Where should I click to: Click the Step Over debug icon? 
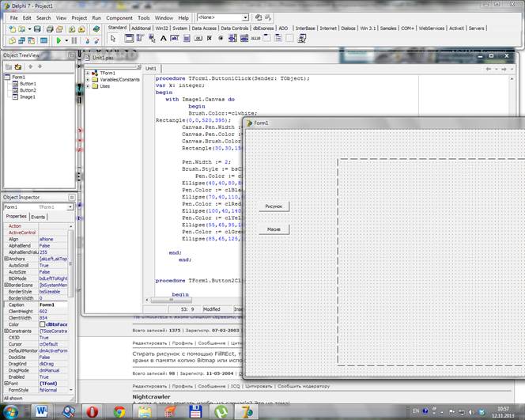(x=96, y=41)
